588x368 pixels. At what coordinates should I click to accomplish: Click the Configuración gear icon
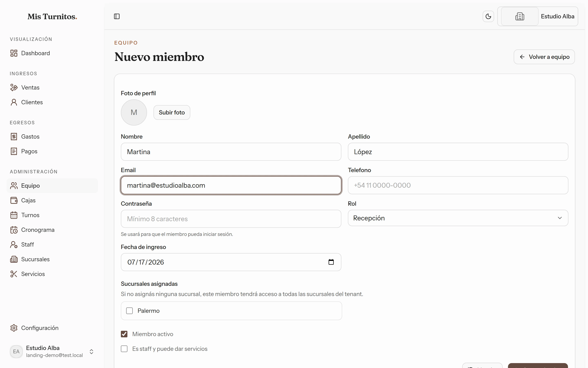[14, 328]
